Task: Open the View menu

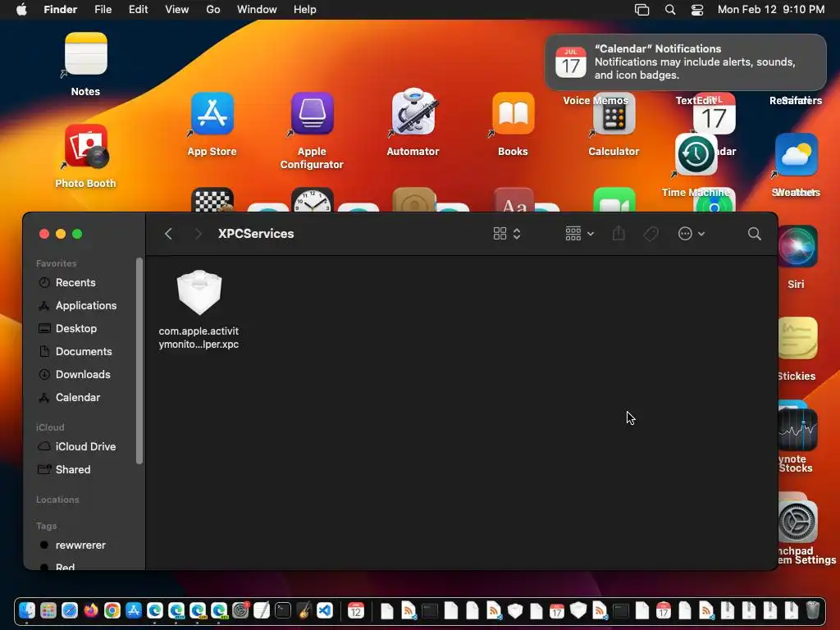Action: tap(176, 10)
